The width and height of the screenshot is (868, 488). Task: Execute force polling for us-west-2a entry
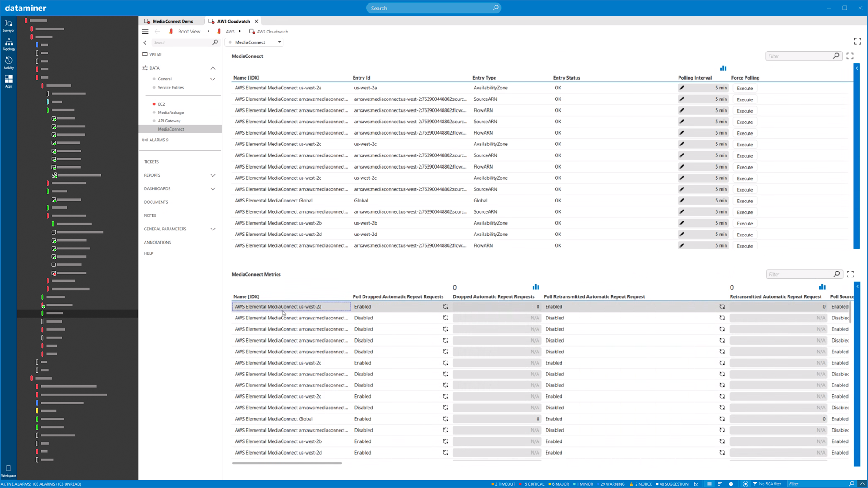tap(745, 89)
